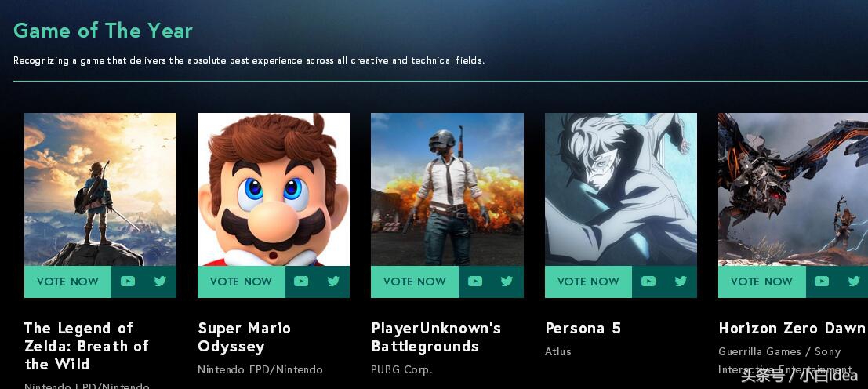Viewport: 868px width, 389px height.
Task: Vote now for PlayerUnknown's Battlegrounds
Action: click(x=415, y=282)
